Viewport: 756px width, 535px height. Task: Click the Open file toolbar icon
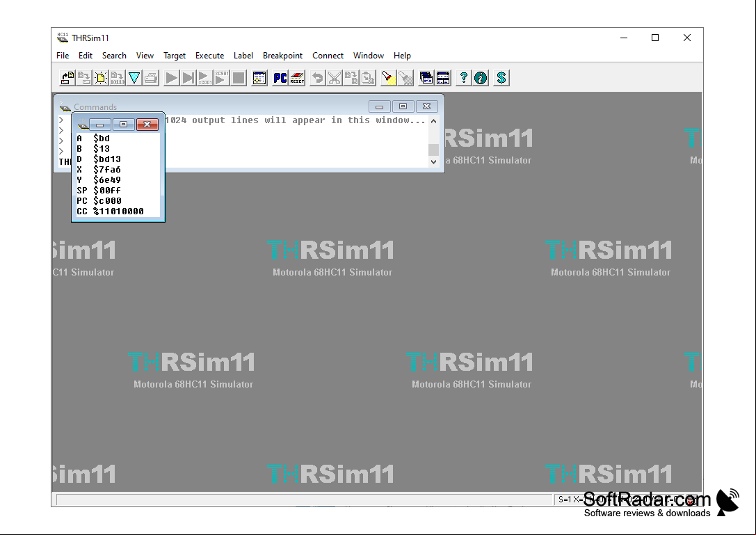click(x=67, y=78)
